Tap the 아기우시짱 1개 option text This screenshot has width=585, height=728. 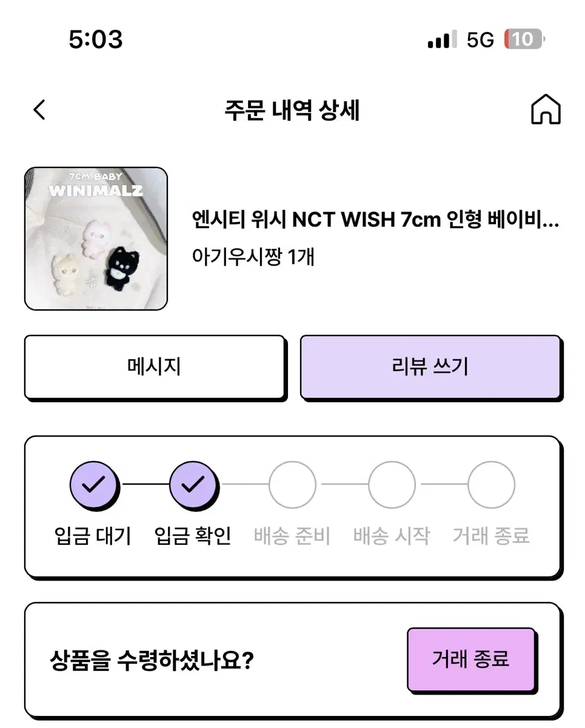pyautogui.click(x=253, y=257)
